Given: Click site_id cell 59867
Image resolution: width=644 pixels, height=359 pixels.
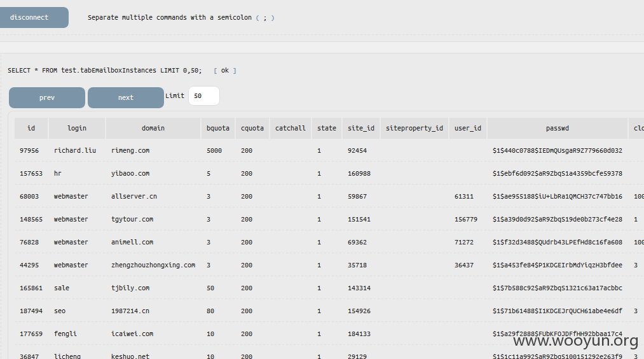Looking at the screenshot, I should pos(357,197).
